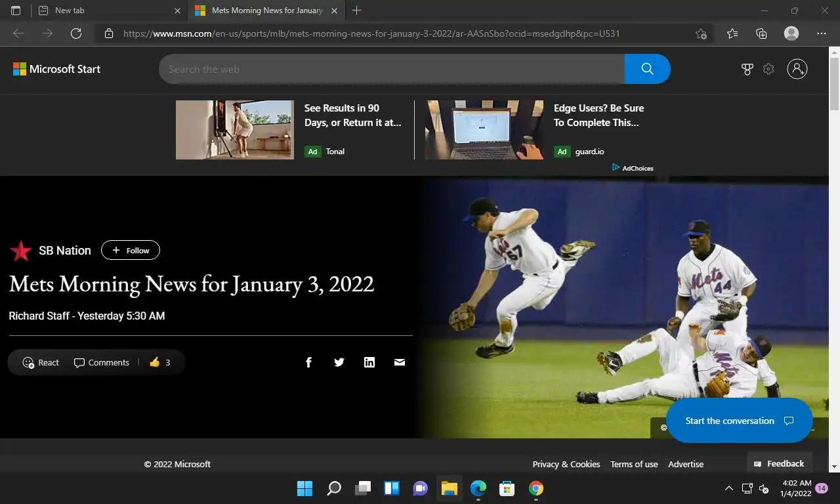Add this page to favorites star
Screen dimensions: 840x504
701,33
